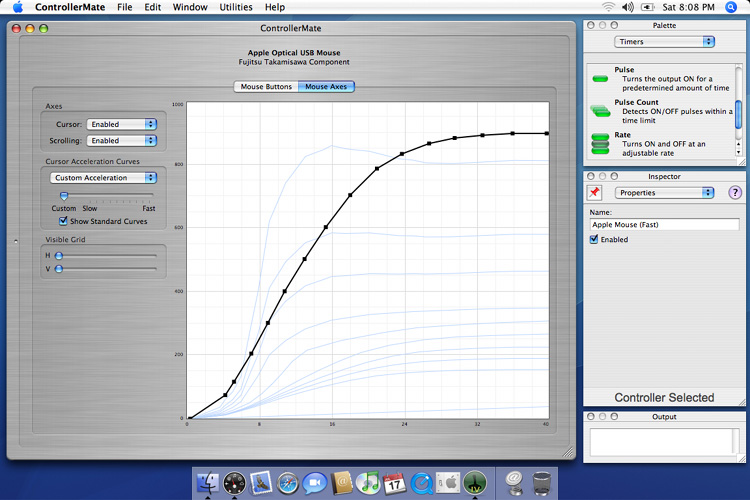Image resolution: width=750 pixels, height=500 pixels.
Task: Switch to the Mouse Buttons tab
Action: pyautogui.click(x=266, y=87)
